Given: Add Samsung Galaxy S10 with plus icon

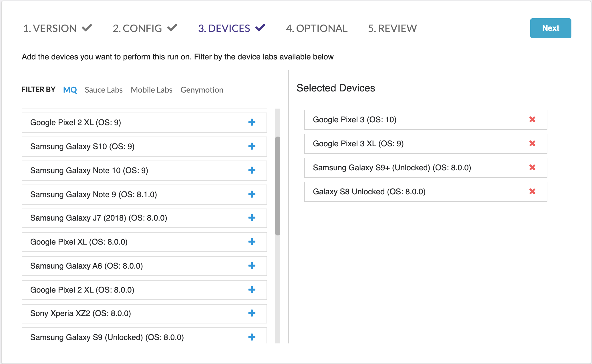Looking at the screenshot, I should pos(252,146).
